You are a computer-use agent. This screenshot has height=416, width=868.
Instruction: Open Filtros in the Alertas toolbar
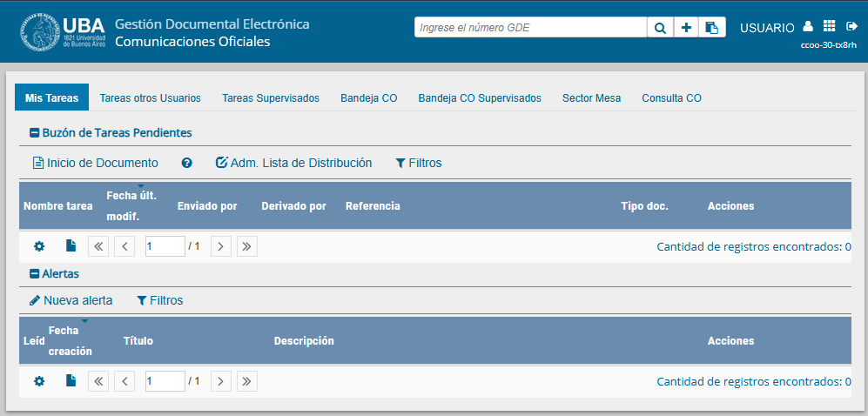159,300
